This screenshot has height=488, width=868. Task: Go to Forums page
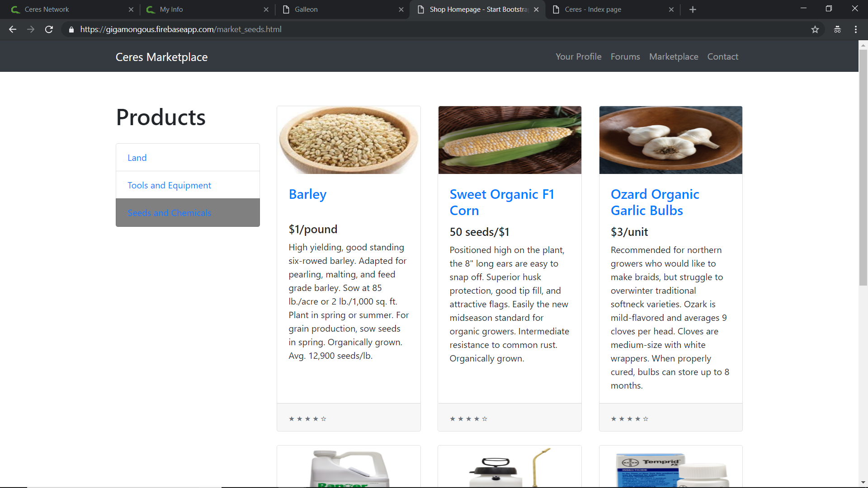(625, 56)
